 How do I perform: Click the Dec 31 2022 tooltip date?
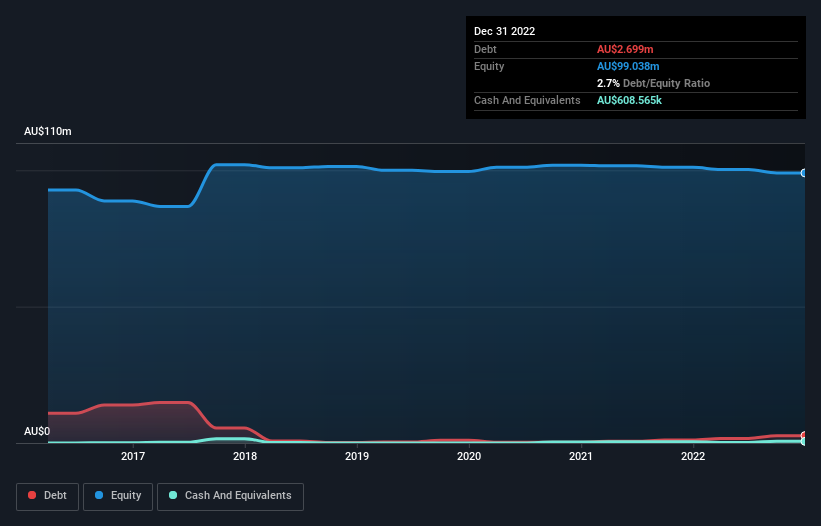pyautogui.click(x=505, y=31)
